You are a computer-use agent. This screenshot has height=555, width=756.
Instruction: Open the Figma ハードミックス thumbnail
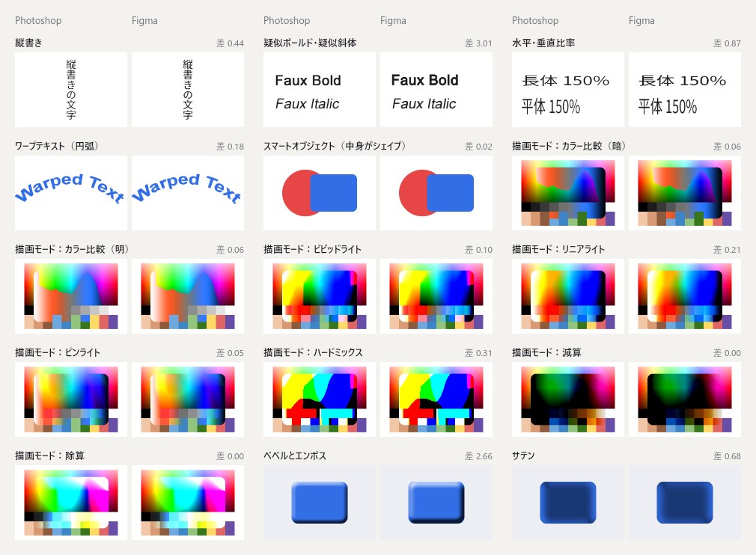tap(436, 399)
